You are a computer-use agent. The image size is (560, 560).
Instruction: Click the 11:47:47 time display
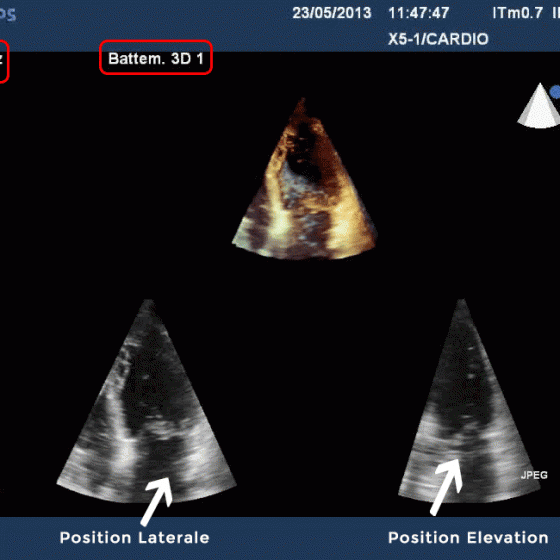(419, 13)
